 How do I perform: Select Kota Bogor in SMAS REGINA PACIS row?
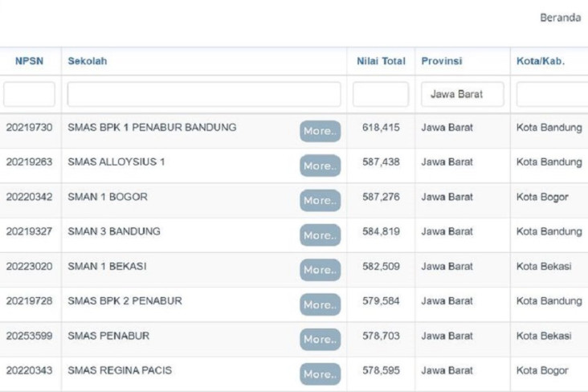pos(542,370)
